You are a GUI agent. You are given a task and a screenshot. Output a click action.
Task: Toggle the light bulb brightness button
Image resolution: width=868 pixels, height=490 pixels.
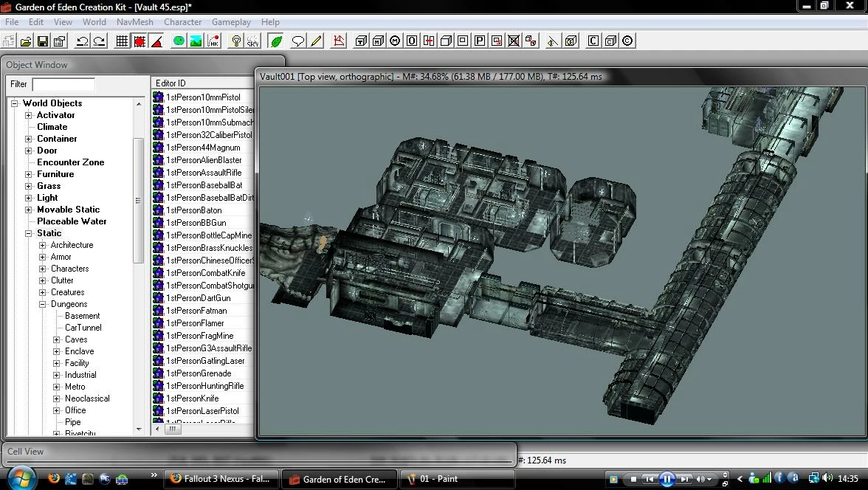(x=236, y=41)
